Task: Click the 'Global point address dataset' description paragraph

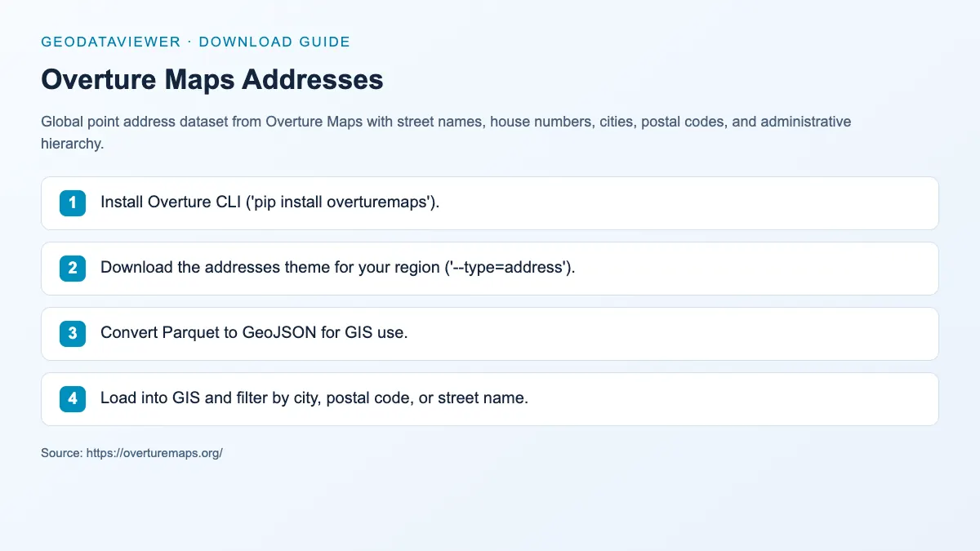Action: pyautogui.click(x=446, y=132)
